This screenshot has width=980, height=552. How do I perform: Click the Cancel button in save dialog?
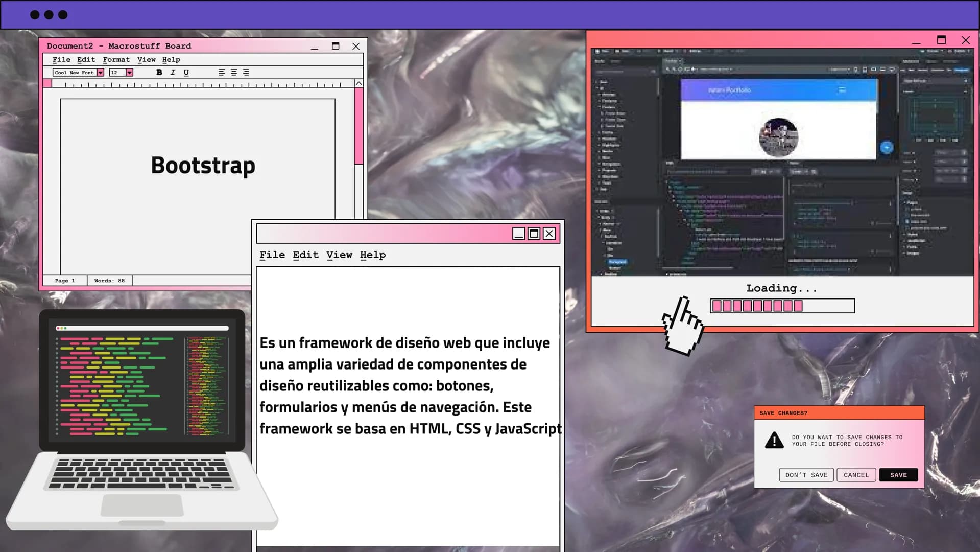tap(856, 475)
